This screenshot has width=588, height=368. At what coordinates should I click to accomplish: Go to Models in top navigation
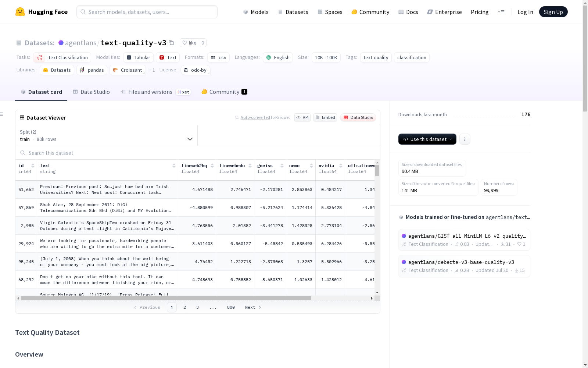click(x=256, y=12)
